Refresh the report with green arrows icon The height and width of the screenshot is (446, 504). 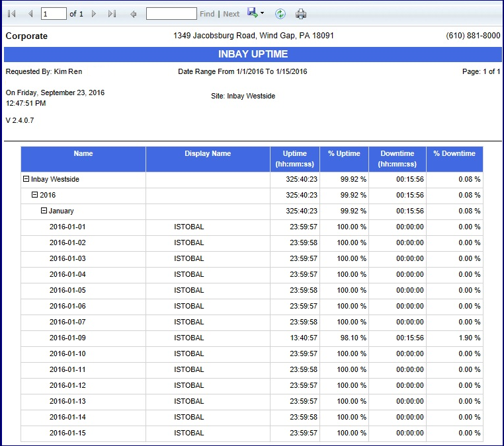(280, 14)
